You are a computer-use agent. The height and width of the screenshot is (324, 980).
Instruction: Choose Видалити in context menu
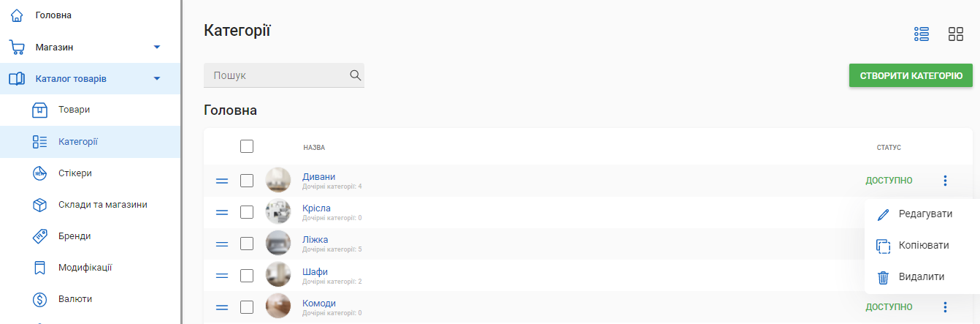pos(922,277)
